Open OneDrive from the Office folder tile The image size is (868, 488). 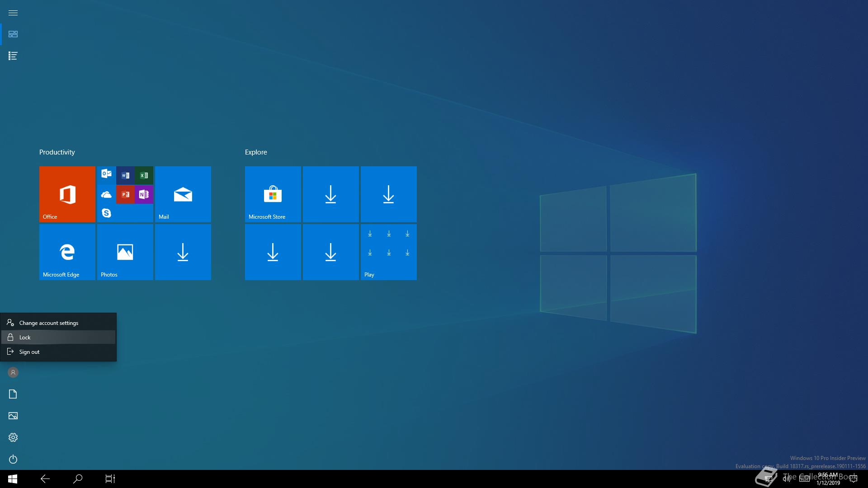[x=107, y=195]
